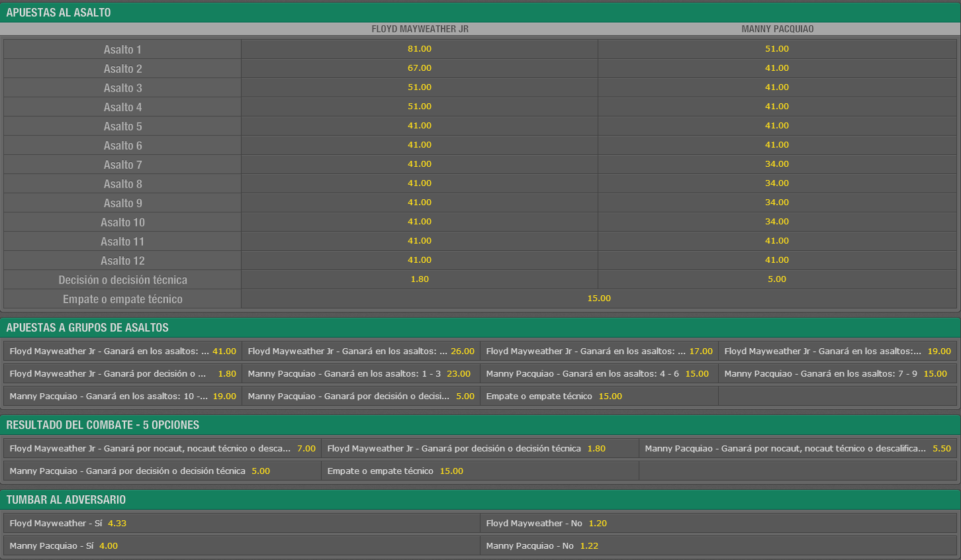
Task: Select Pacquiao Asalto 3 odds 41.00
Action: pos(777,87)
